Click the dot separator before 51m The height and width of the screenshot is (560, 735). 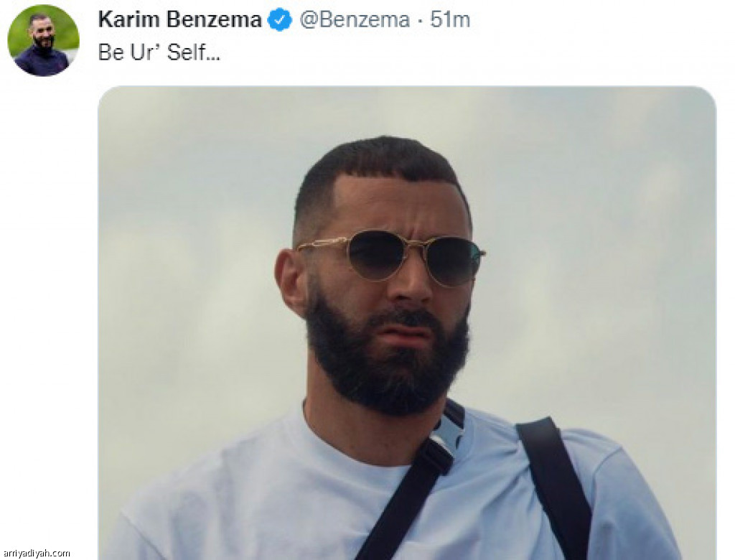(x=420, y=21)
